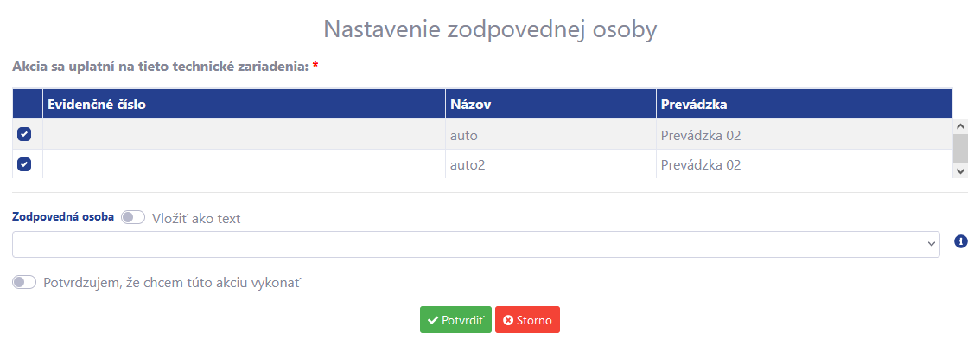Click the blue info icon beside dropdown
This screenshot has width=980, height=346.
[x=961, y=241]
